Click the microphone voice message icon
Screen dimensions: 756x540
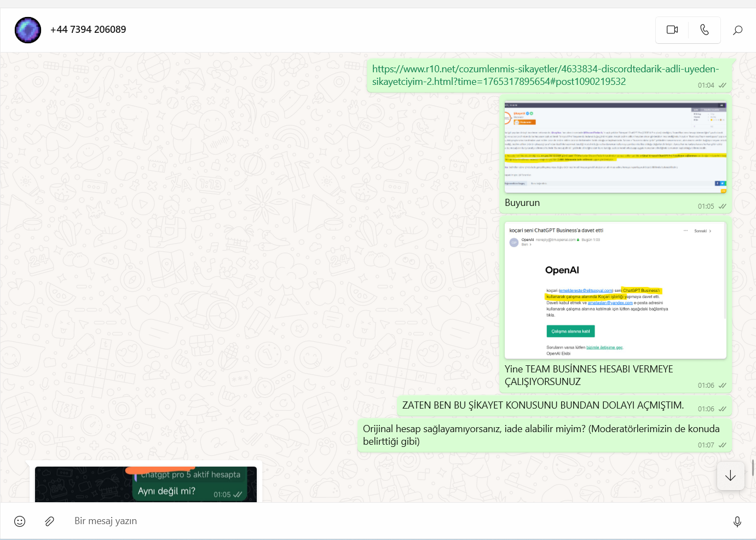(737, 521)
